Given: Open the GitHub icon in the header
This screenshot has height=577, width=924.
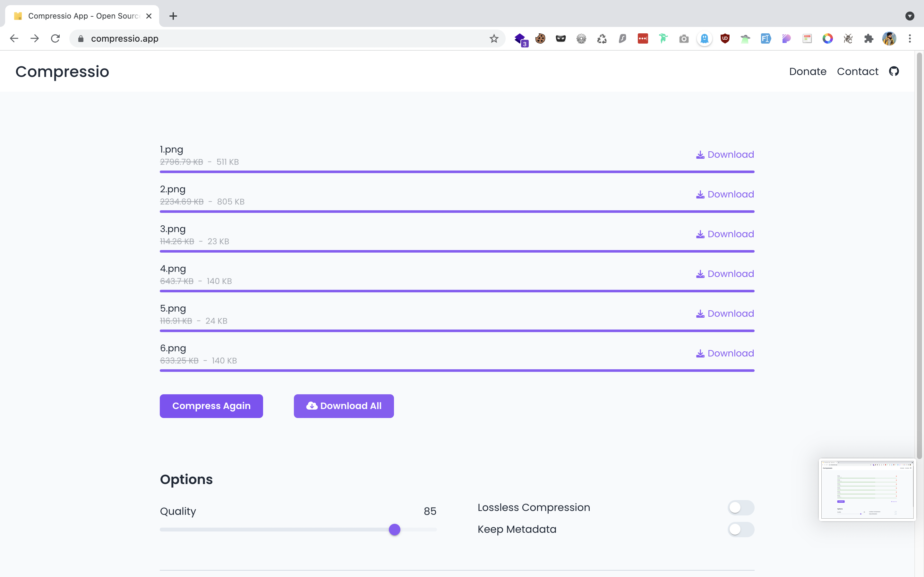Looking at the screenshot, I should click(894, 71).
